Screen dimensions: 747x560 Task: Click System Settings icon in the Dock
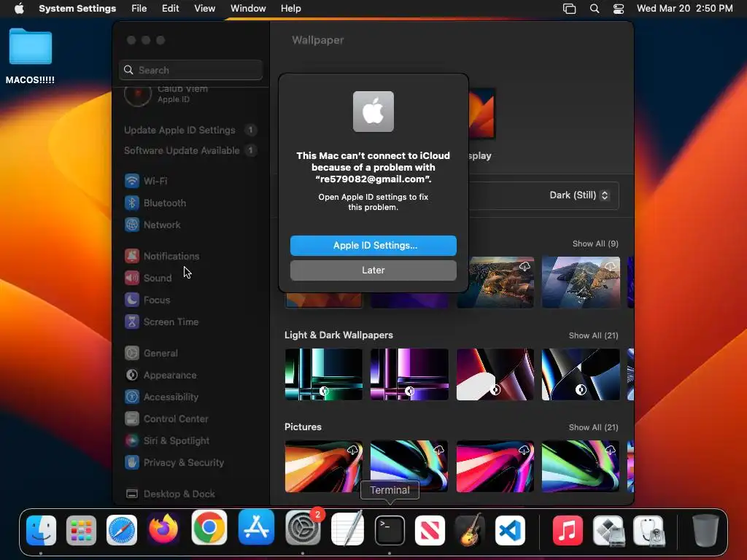point(303,528)
